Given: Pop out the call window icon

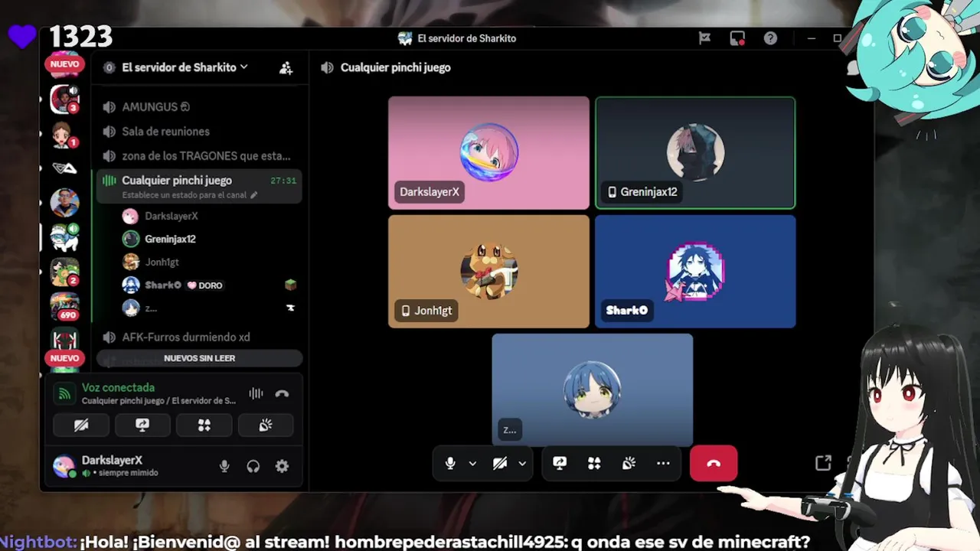Looking at the screenshot, I should pyautogui.click(x=823, y=463).
